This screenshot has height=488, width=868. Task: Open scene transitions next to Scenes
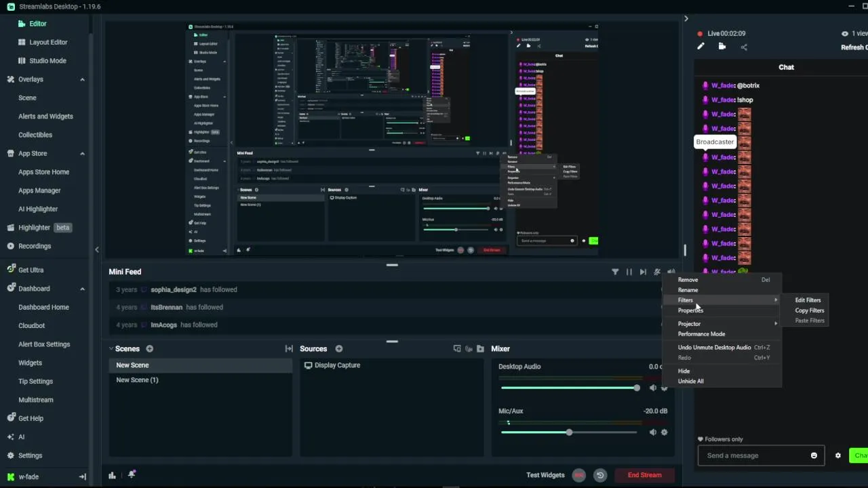coord(289,349)
